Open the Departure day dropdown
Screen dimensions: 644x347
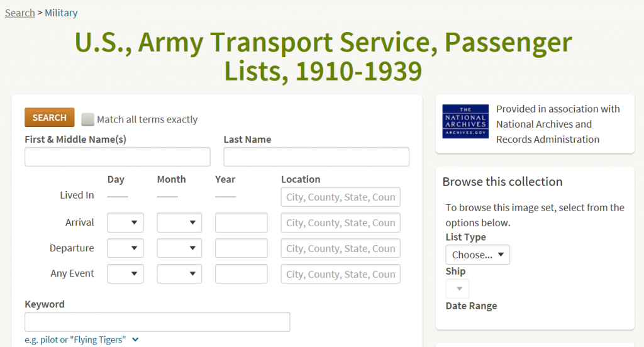pyautogui.click(x=125, y=248)
